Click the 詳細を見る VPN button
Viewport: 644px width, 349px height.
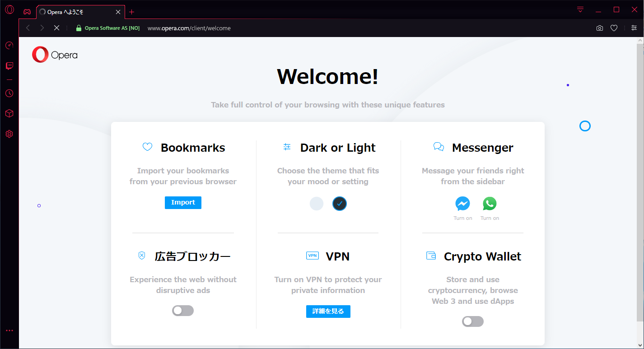pos(328,312)
